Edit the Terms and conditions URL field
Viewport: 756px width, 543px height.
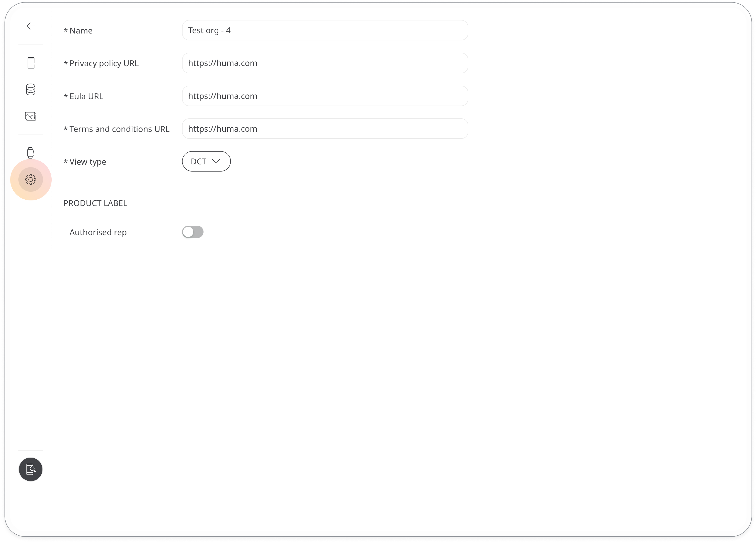pyautogui.click(x=325, y=129)
